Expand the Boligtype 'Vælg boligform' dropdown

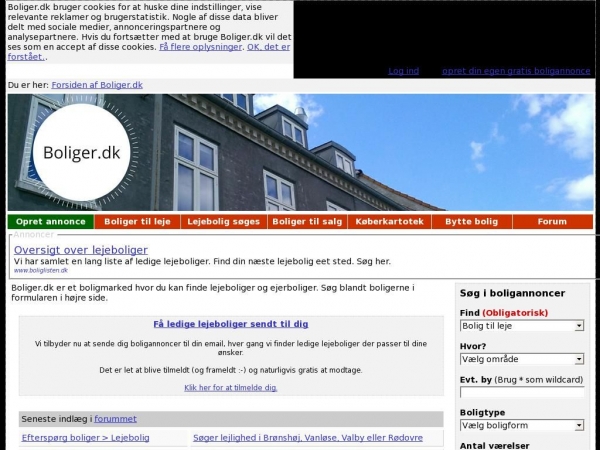click(522, 426)
